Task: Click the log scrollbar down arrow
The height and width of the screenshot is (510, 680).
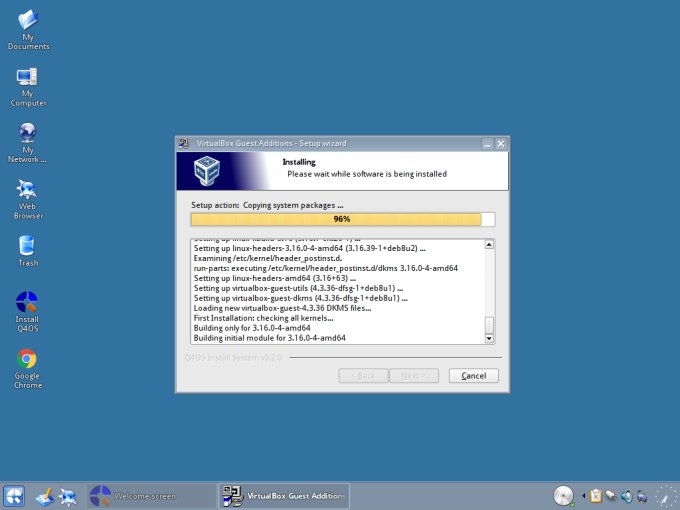Action: click(489, 338)
